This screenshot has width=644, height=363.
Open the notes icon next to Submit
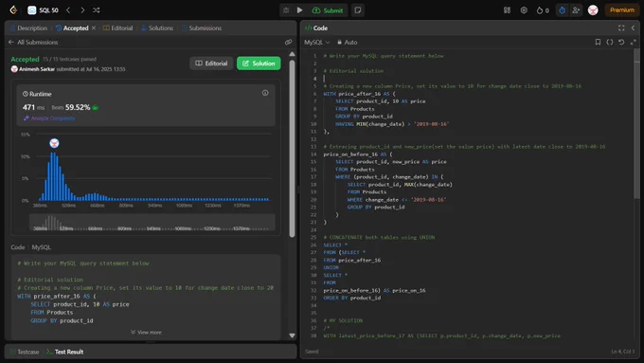358,10
